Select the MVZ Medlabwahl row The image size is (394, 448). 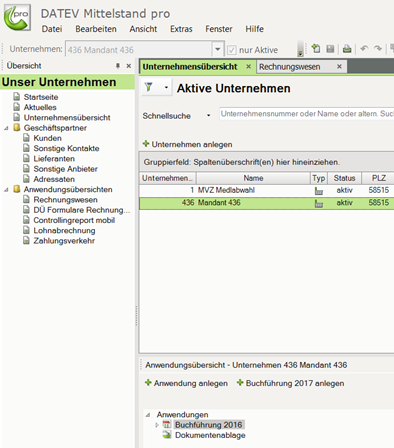[x=267, y=190]
